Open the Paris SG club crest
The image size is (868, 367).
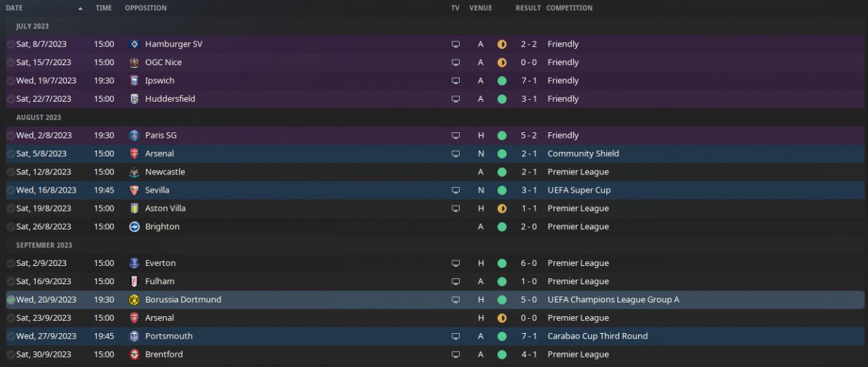pos(134,136)
